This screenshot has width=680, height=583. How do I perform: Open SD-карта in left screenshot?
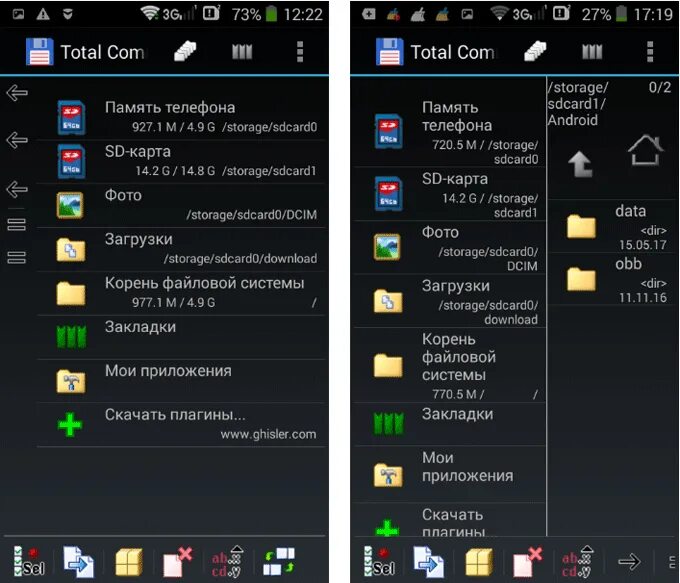(x=181, y=161)
